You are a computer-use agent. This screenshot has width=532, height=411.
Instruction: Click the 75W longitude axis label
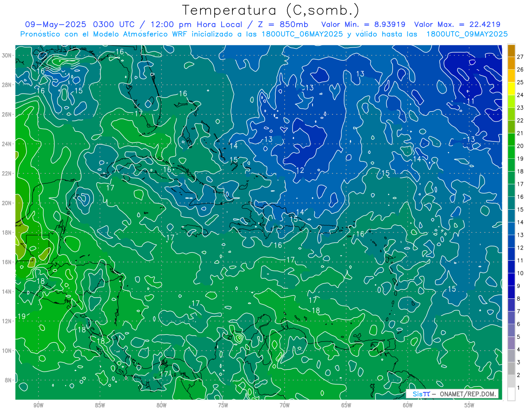click(x=223, y=405)
